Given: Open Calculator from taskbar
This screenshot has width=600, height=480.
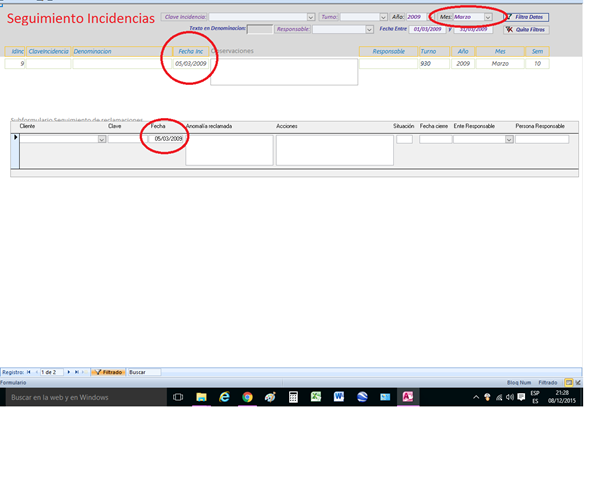Looking at the screenshot, I should 293,397.
